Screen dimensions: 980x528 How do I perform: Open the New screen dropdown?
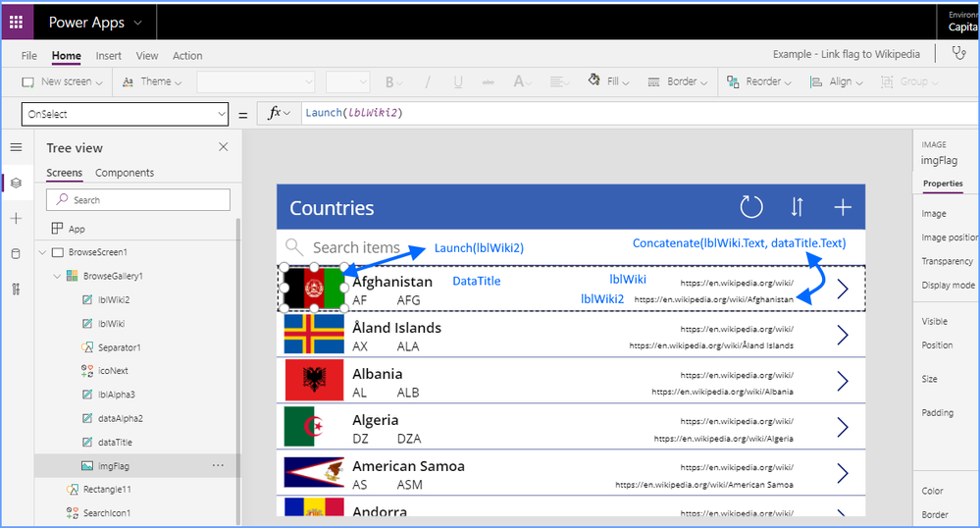62,82
